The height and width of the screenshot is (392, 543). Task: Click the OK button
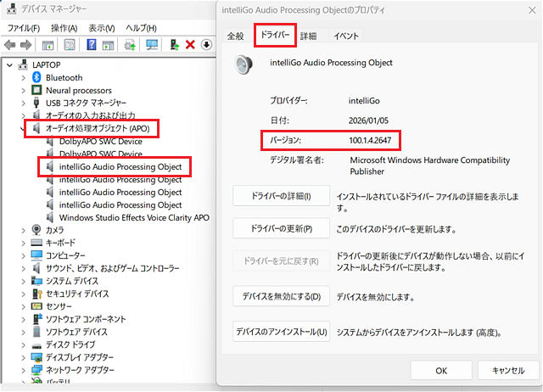tap(441, 371)
